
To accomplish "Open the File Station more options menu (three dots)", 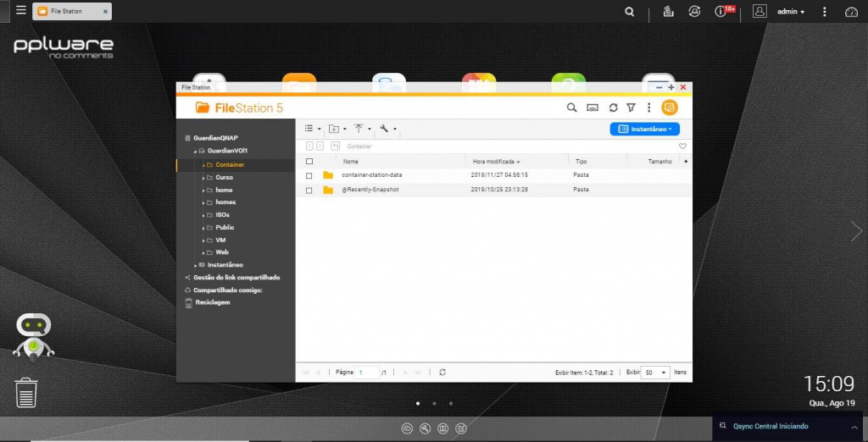I will point(648,108).
